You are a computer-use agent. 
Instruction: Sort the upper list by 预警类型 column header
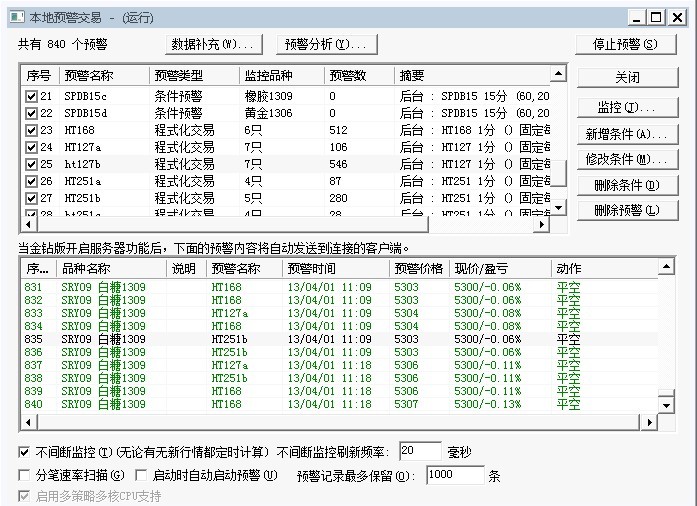[194, 76]
